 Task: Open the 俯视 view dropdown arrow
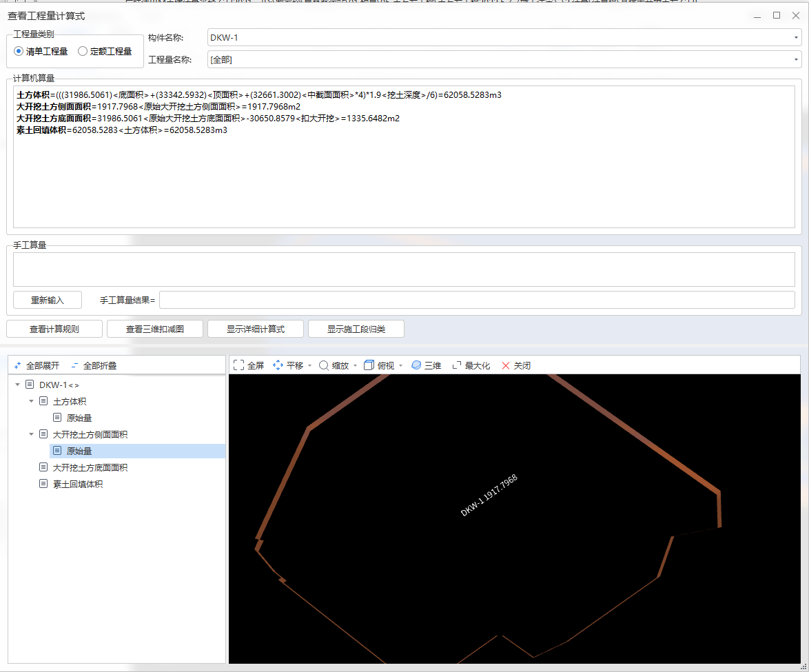coord(401,366)
